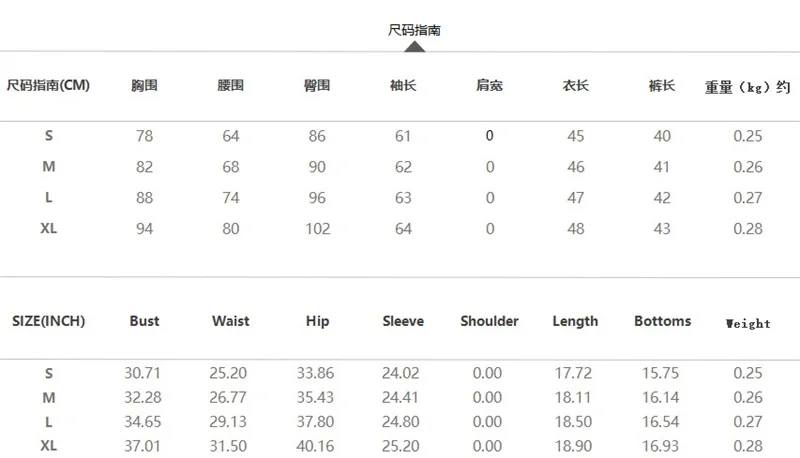Click the Hip column header
Image resolution: width=800 pixels, height=458 pixels.
coord(317,322)
